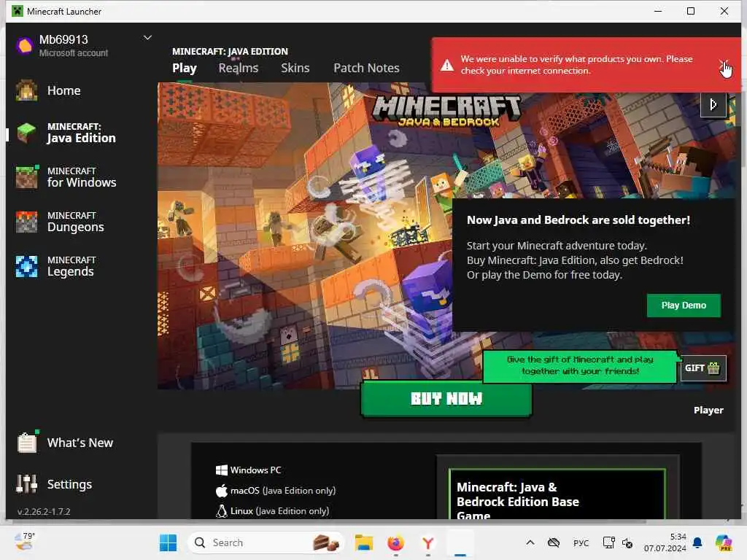
Task: Open clock and date 07.07.2024
Action: [x=665, y=542]
